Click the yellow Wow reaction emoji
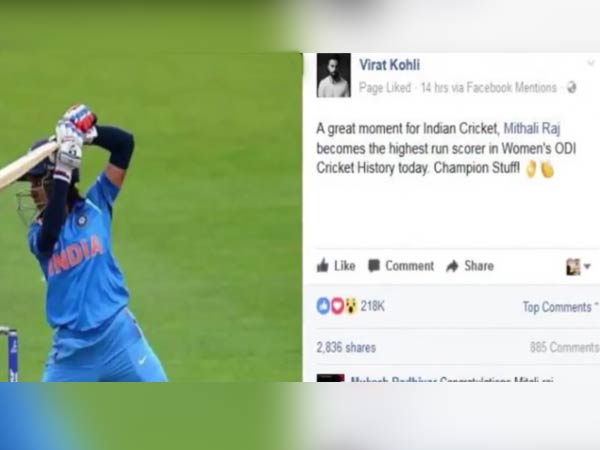 (351, 306)
